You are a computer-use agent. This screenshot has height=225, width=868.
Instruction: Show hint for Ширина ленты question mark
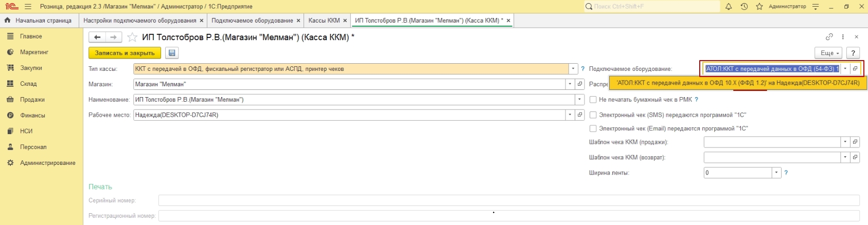tap(786, 173)
